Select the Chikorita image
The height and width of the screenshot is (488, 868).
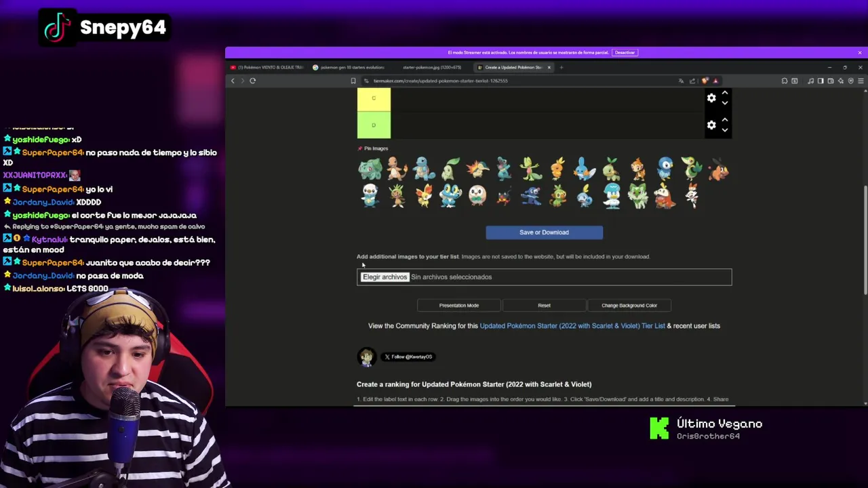coord(451,169)
